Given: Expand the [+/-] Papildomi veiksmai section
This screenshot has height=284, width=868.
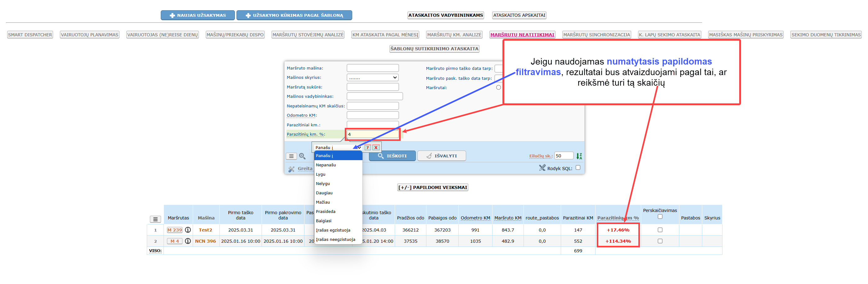Looking at the screenshot, I should pos(433,188).
